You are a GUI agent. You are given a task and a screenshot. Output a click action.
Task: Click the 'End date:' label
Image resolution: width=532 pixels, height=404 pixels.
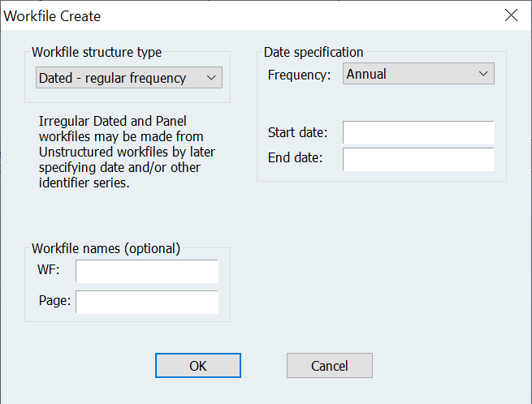[x=295, y=158]
